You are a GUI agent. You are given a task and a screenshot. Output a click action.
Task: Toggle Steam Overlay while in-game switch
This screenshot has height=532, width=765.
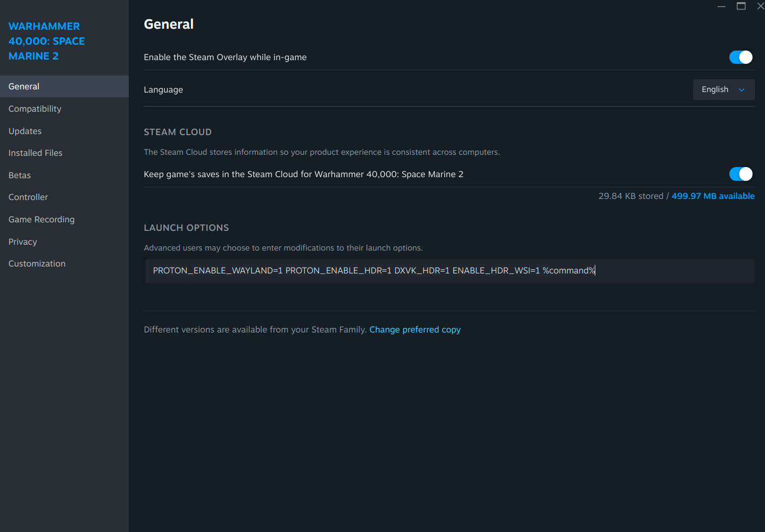741,57
